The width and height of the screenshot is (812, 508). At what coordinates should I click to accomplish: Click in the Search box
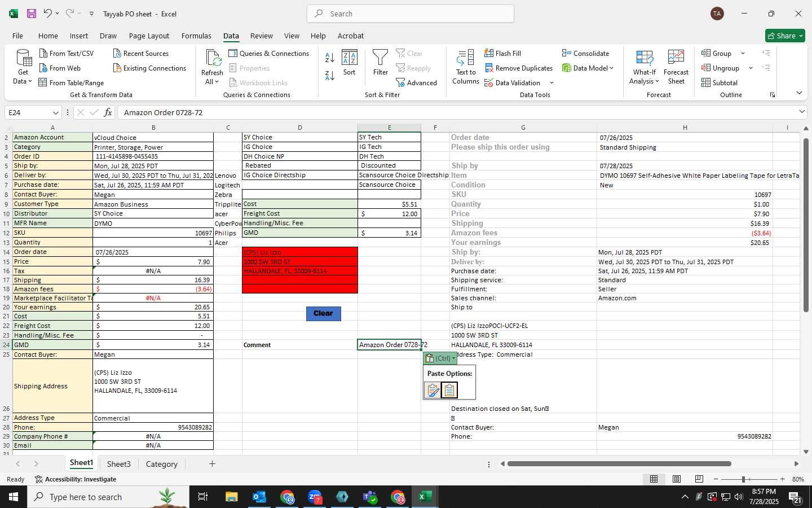point(411,14)
